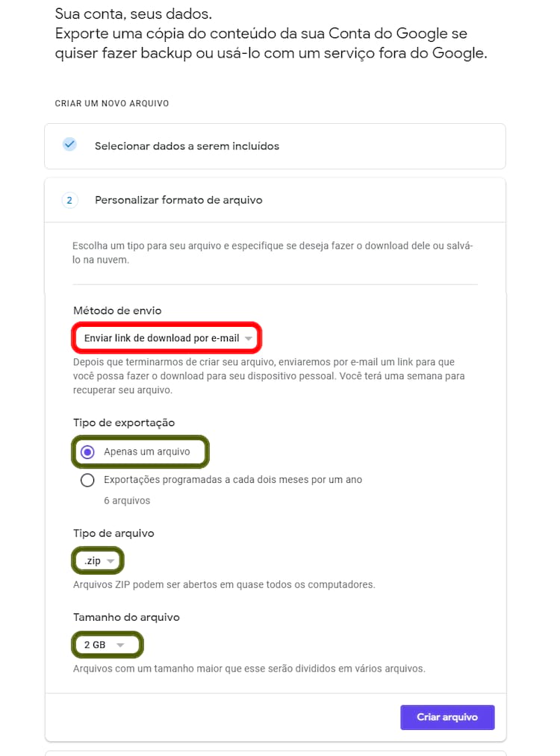This screenshot has height=756, width=560.
Task: Click the 'Tamanho do arquivo' heading
Action: click(x=126, y=617)
